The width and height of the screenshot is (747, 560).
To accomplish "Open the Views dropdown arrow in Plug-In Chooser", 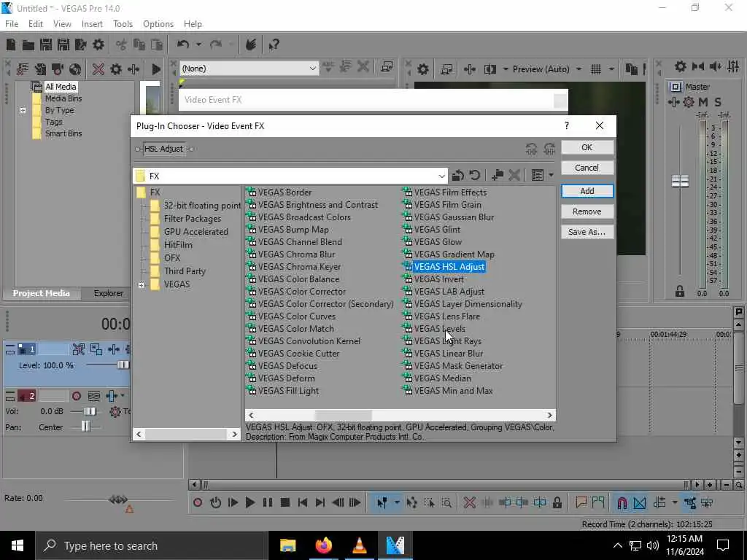I will [x=551, y=176].
